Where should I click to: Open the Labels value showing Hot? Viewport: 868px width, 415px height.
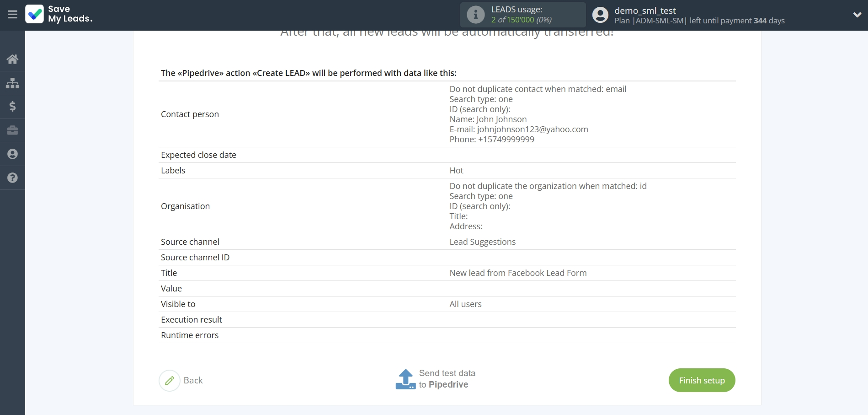coord(456,170)
